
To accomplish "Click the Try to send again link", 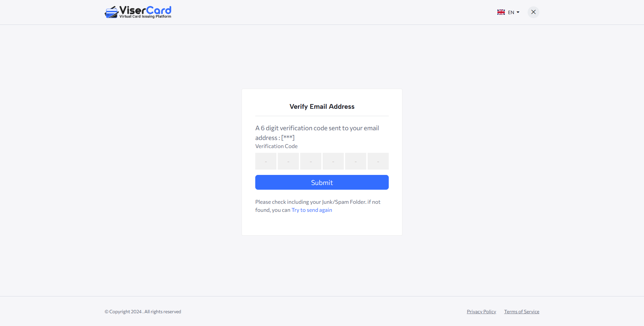I will coord(312,210).
